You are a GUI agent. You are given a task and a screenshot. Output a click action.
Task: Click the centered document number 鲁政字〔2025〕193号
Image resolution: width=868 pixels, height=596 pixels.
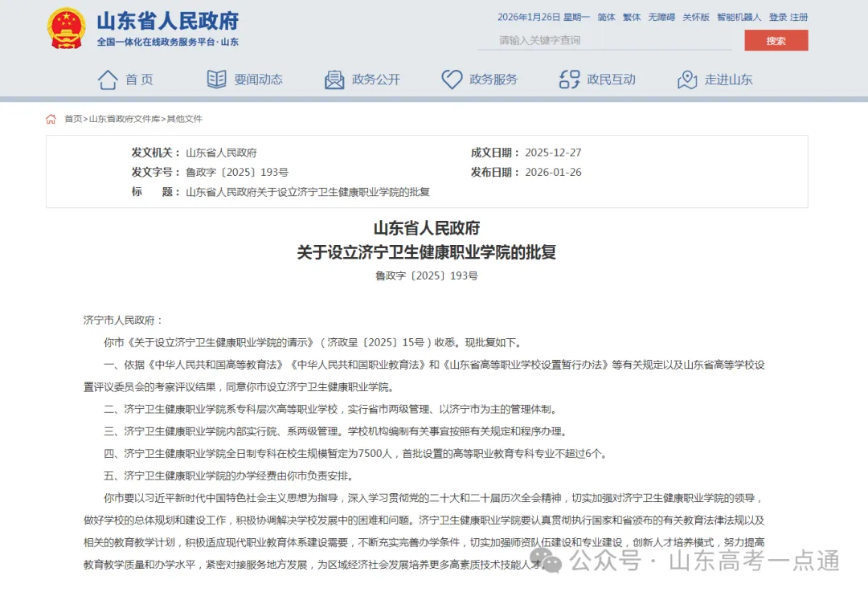(427, 276)
